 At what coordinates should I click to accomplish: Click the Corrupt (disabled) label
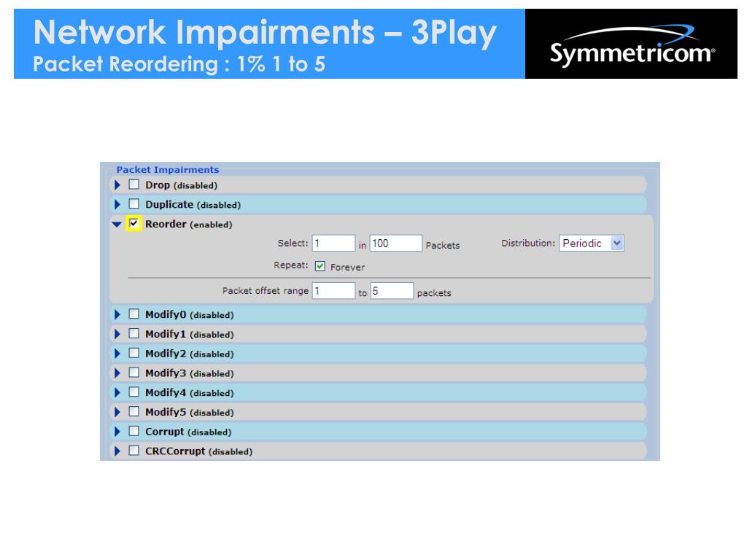coord(188,432)
